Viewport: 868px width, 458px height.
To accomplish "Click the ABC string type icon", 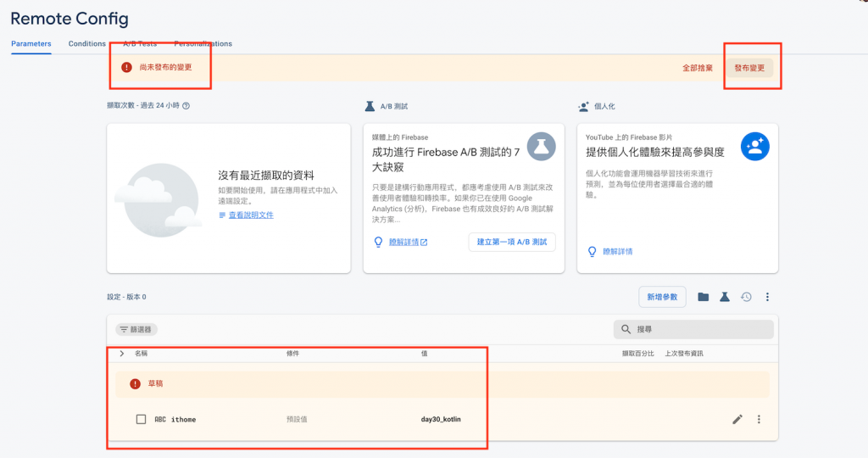I will point(160,420).
